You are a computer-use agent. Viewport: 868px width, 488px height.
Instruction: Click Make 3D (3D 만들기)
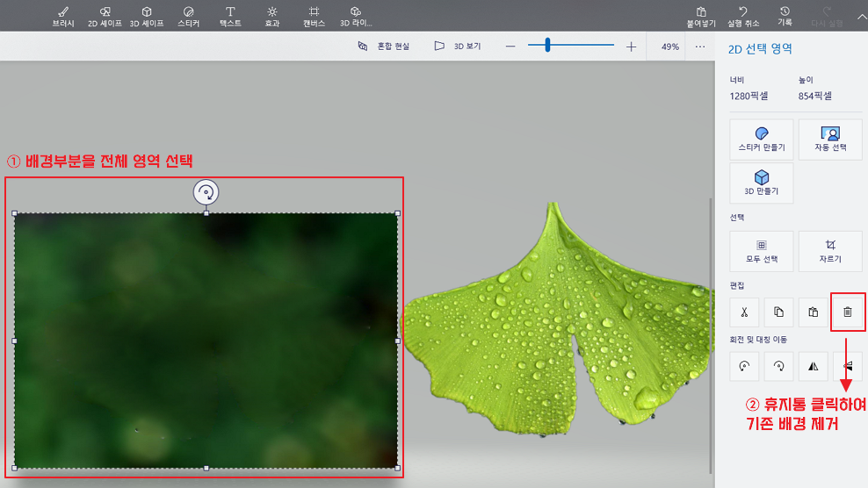click(x=761, y=183)
